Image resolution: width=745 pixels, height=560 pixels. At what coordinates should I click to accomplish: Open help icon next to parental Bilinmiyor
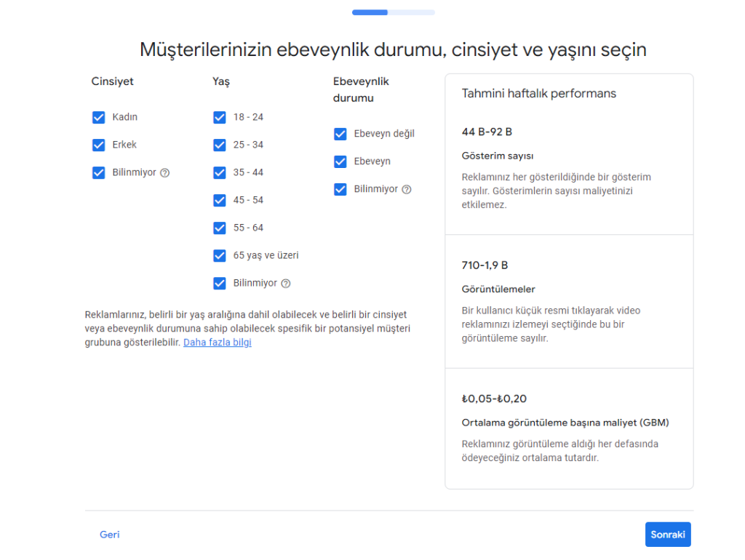tap(407, 190)
